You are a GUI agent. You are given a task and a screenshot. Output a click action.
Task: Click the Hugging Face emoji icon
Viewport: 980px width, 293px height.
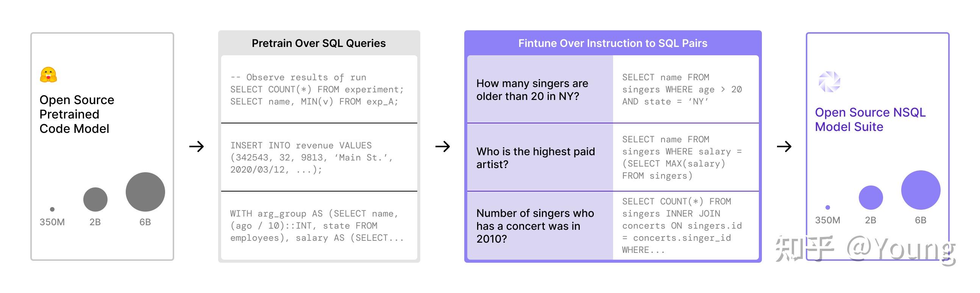(48, 75)
